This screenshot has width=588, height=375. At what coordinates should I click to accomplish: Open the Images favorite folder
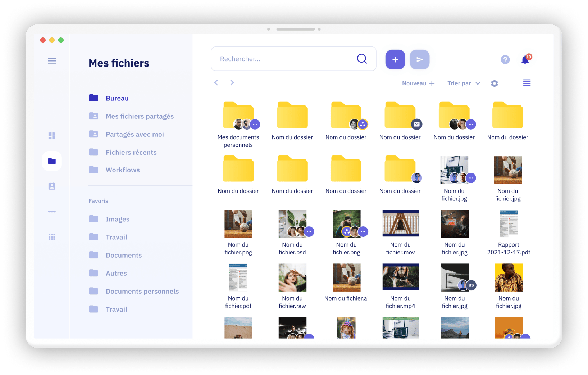click(x=117, y=219)
